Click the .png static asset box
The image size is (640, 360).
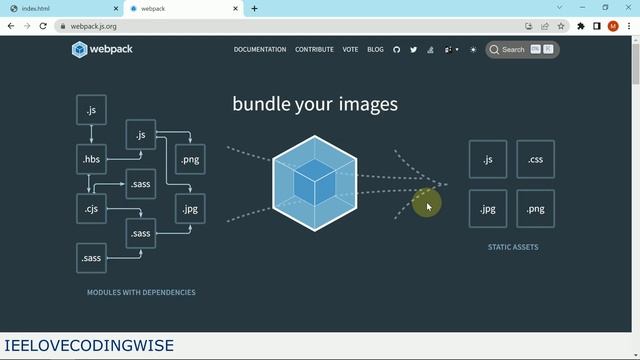coord(536,209)
